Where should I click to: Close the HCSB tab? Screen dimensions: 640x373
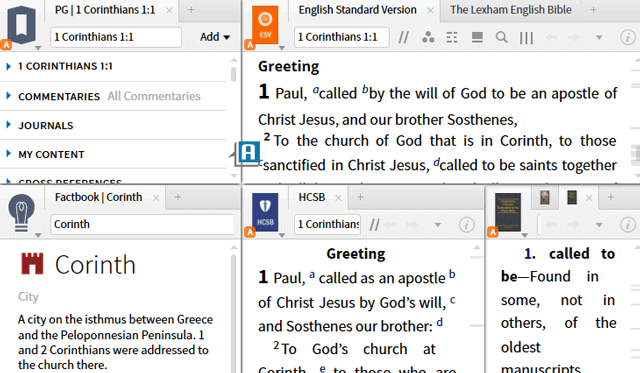[x=338, y=198]
